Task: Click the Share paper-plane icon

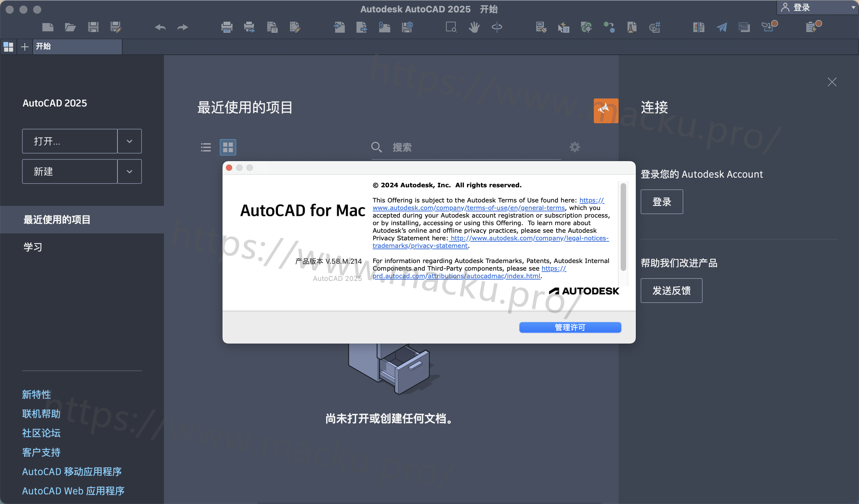Action: [722, 27]
